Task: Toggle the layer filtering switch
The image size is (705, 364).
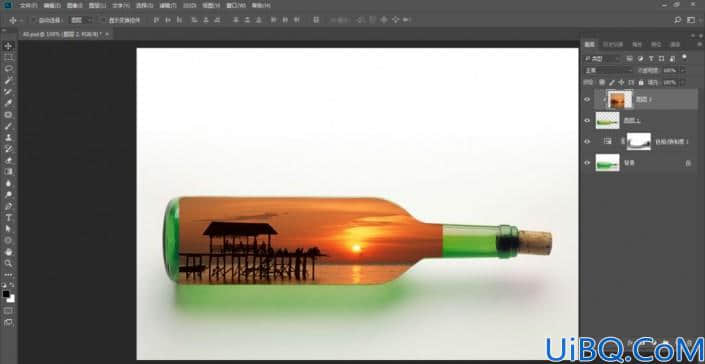Action: (x=684, y=58)
